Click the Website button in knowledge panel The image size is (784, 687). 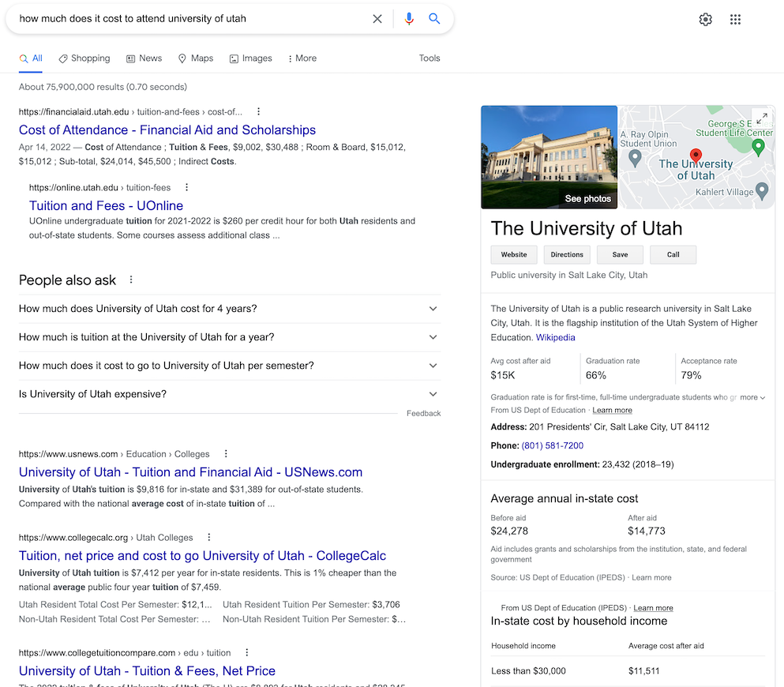click(514, 255)
